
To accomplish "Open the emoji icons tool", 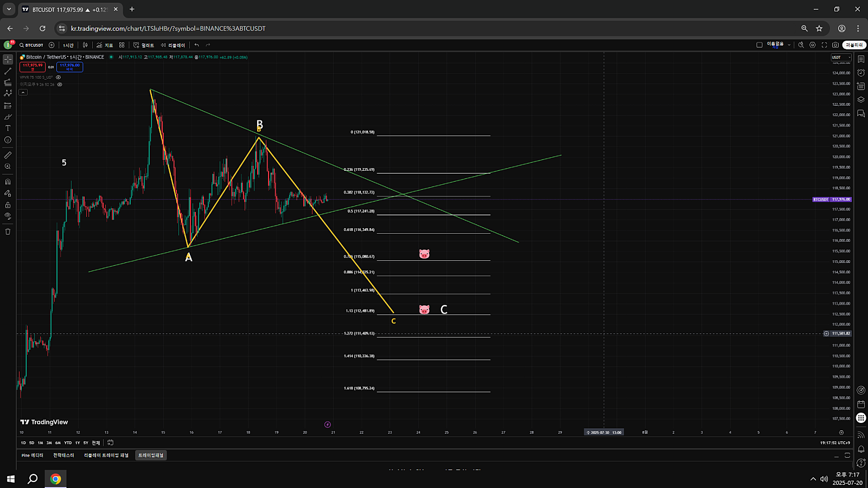I will [8, 140].
